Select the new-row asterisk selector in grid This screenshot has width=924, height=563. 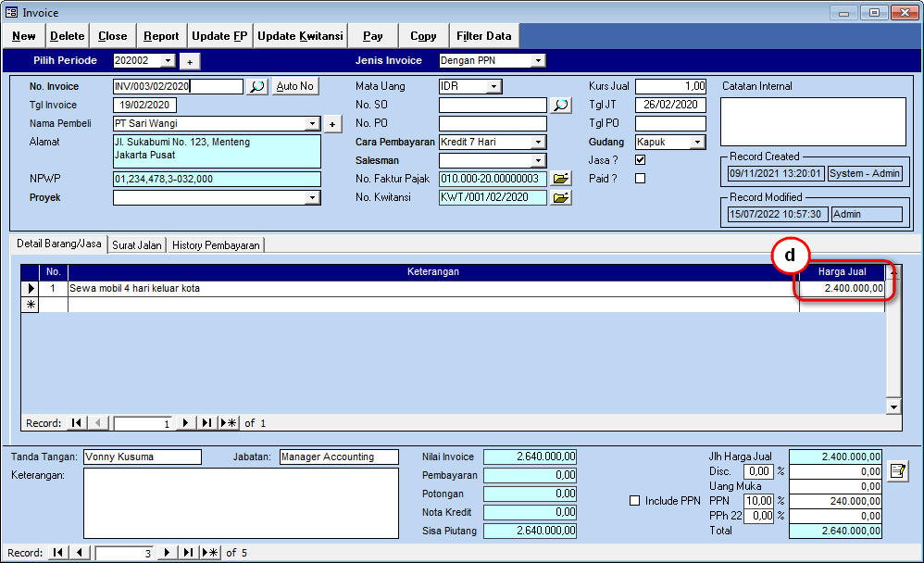click(30, 305)
